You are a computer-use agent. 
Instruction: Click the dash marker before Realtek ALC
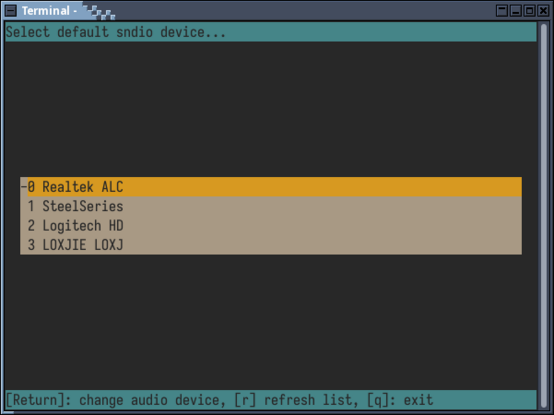tap(24, 186)
